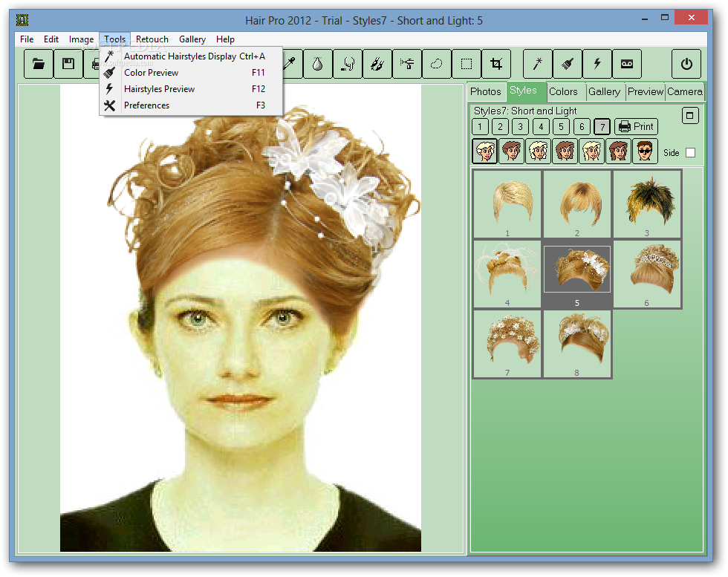Screen dimensions: 728x577
Task: Click the Save floppy disk toolbar icon
Action: [68, 64]
